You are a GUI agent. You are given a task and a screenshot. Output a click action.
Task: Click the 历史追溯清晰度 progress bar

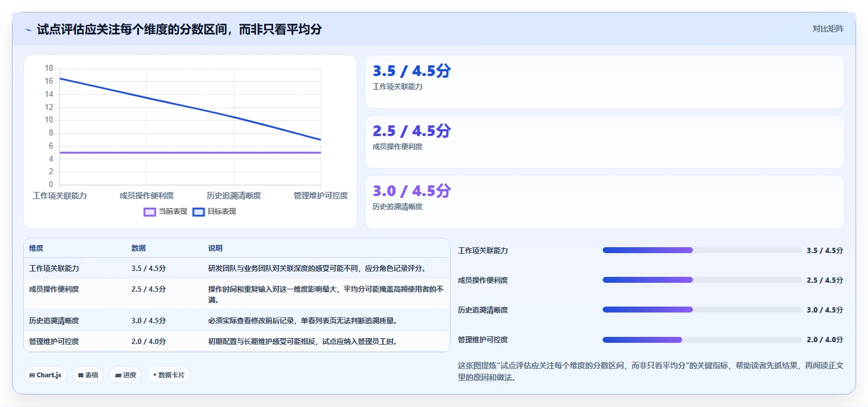coord(702,310)
